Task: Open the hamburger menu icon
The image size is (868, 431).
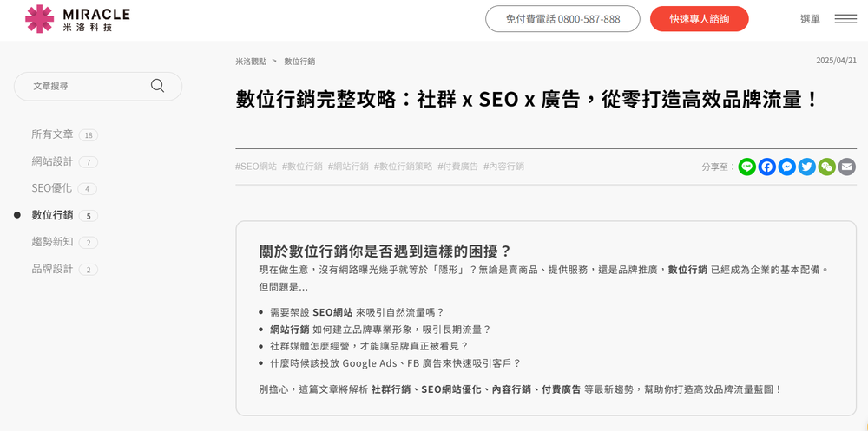Action: (x=845, y=19)
